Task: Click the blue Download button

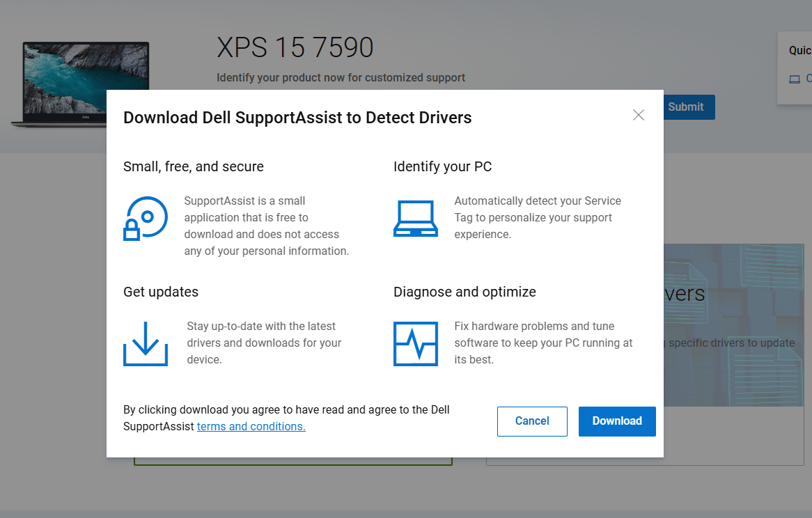Action: pos(617,421)
